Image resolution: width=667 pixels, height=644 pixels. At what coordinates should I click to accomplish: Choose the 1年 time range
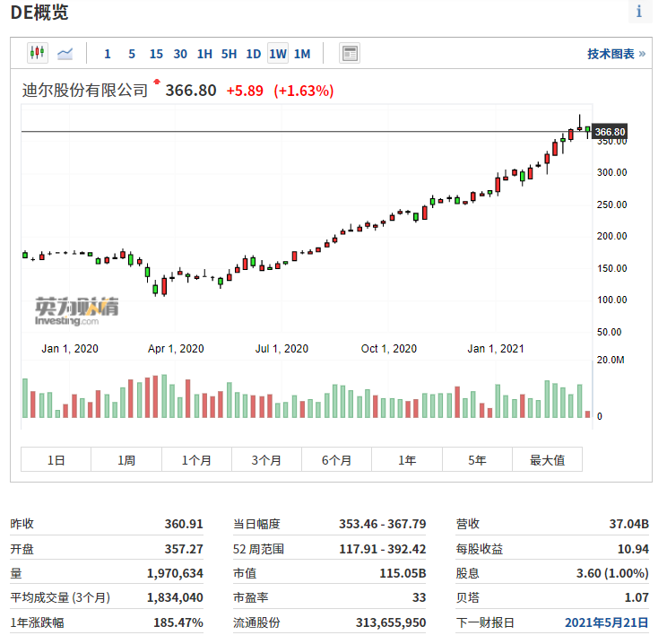click(407, 460)
